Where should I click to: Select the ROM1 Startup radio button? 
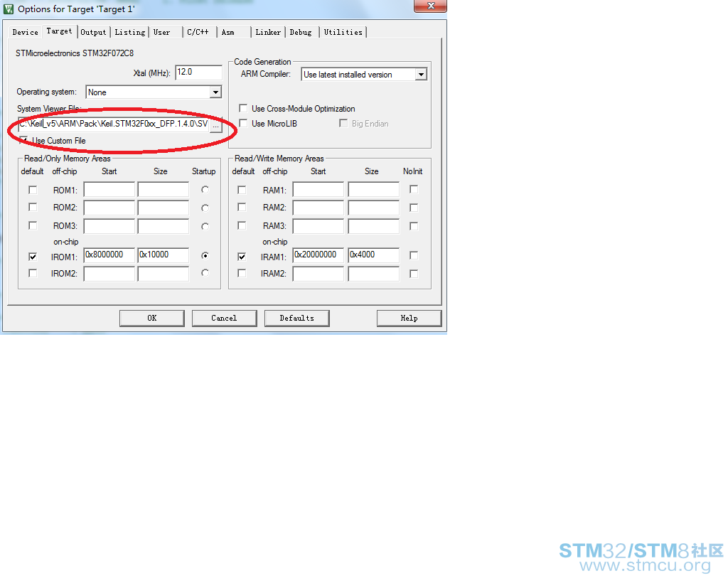pos(205,189)
